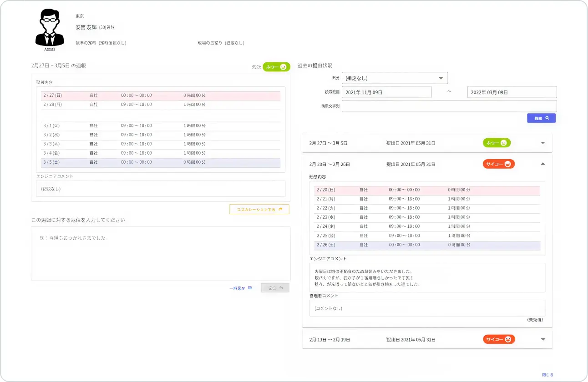Click the 閉じる link at bottom right
This screenshot has width=588, height=382.
547,375
